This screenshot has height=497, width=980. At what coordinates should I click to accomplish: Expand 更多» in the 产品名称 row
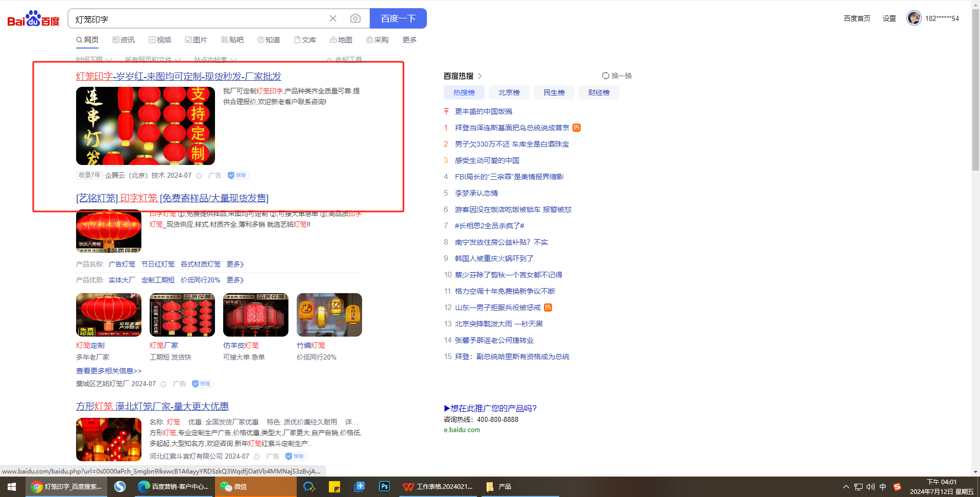point(235,264)
